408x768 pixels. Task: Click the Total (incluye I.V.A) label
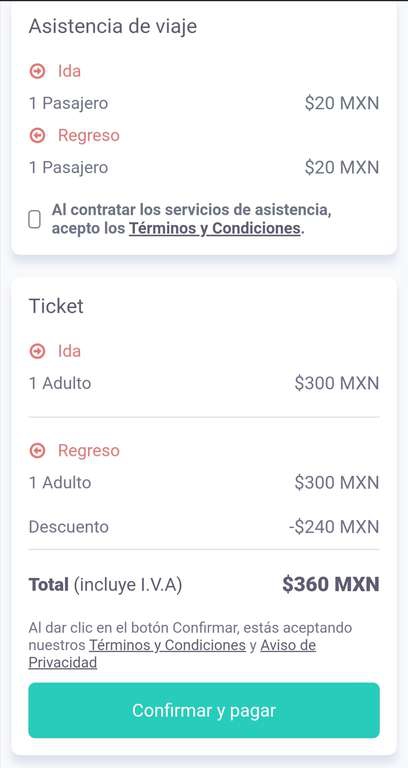105,585
